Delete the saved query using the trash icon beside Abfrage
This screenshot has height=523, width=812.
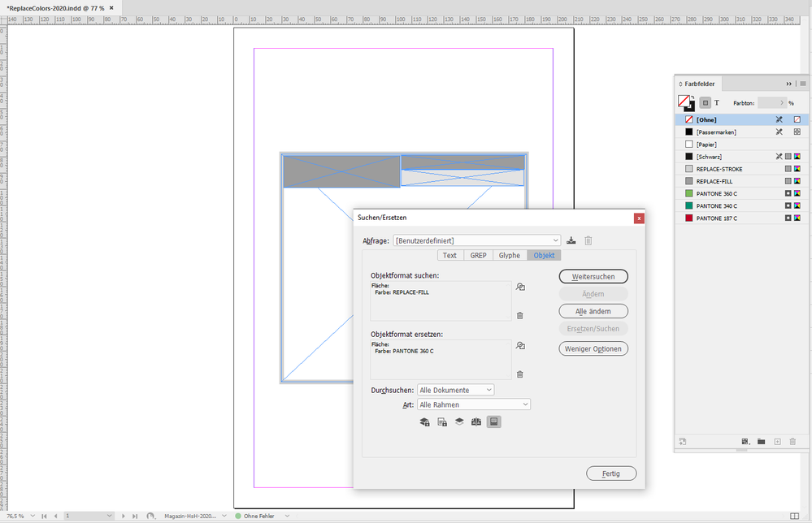(588, 240)
